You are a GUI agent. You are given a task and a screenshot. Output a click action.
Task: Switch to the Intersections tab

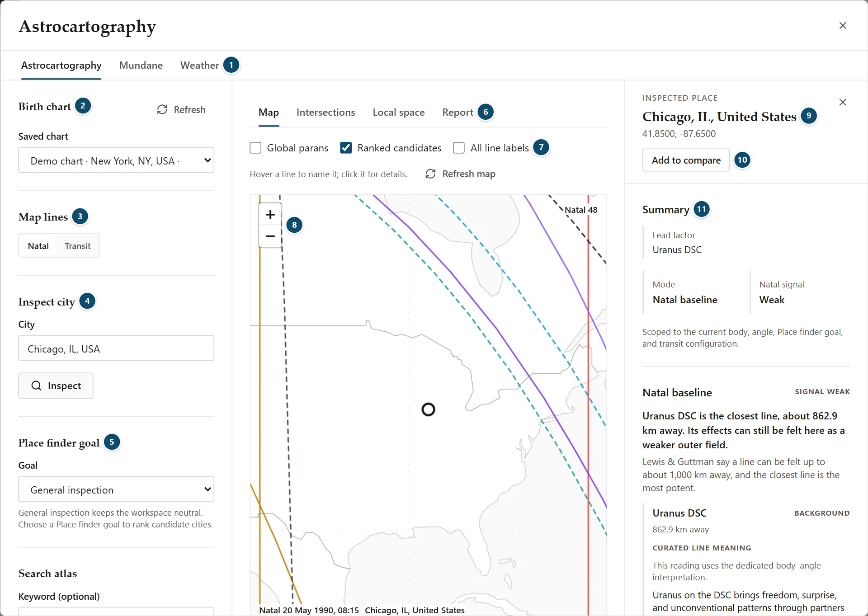pos(326,113)
